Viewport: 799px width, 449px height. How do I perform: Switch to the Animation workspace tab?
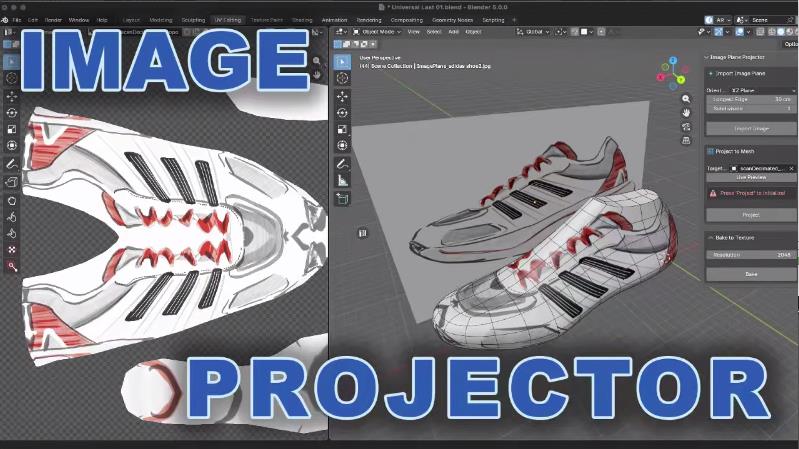coord(334,20)
